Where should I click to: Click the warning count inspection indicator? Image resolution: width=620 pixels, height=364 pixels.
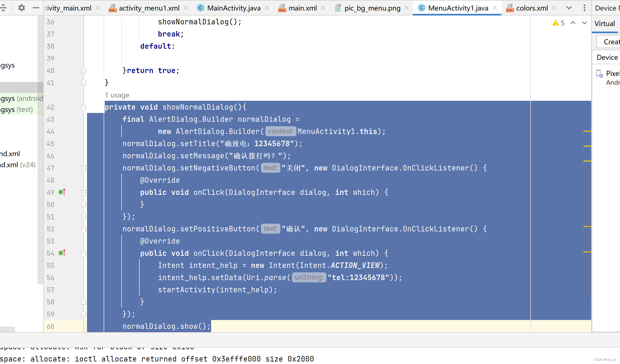coord(558,23)
